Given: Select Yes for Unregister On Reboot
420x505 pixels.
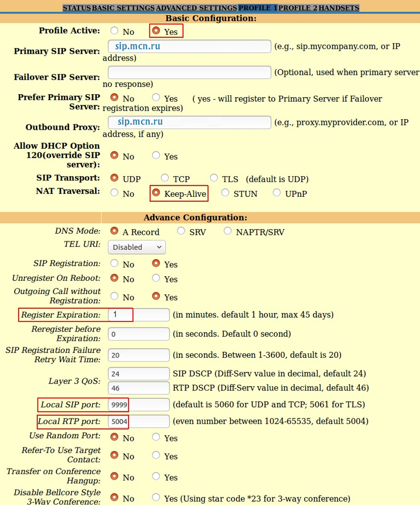Looking at the screenshot, I should pos(156,278).
